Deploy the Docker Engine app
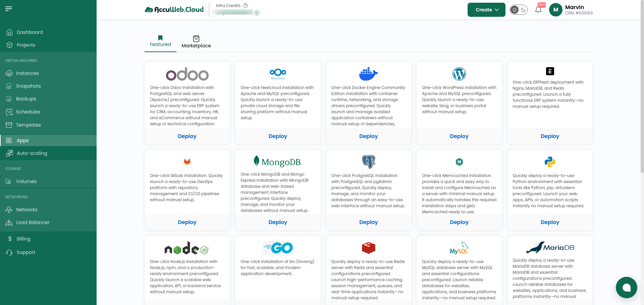 [x=368, y=136]
